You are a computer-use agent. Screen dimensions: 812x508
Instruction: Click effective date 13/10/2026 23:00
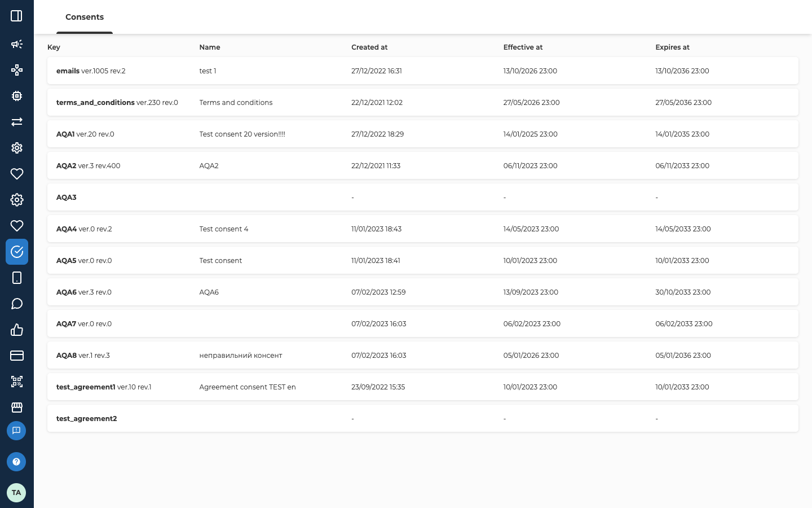pyautogui.click(x=530, y=71)
